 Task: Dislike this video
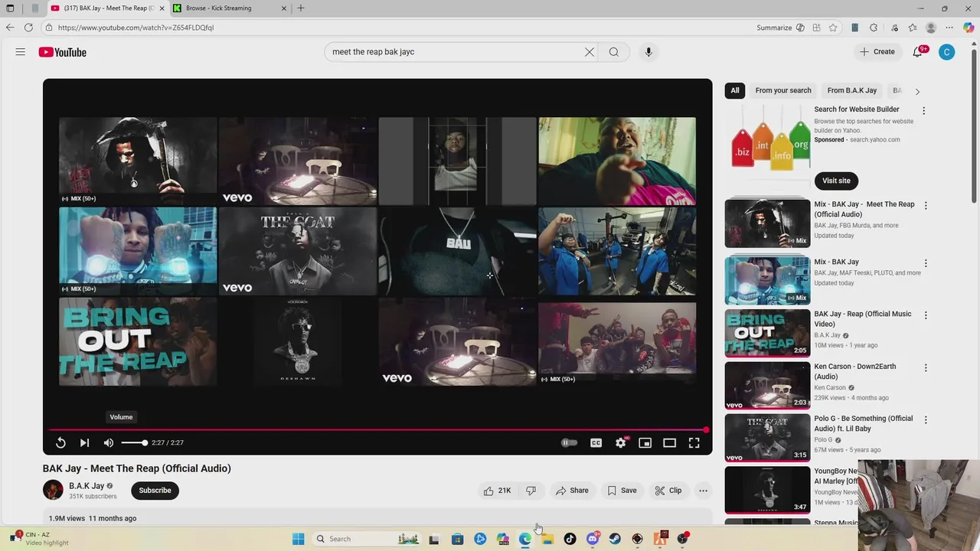pos(531,491)
